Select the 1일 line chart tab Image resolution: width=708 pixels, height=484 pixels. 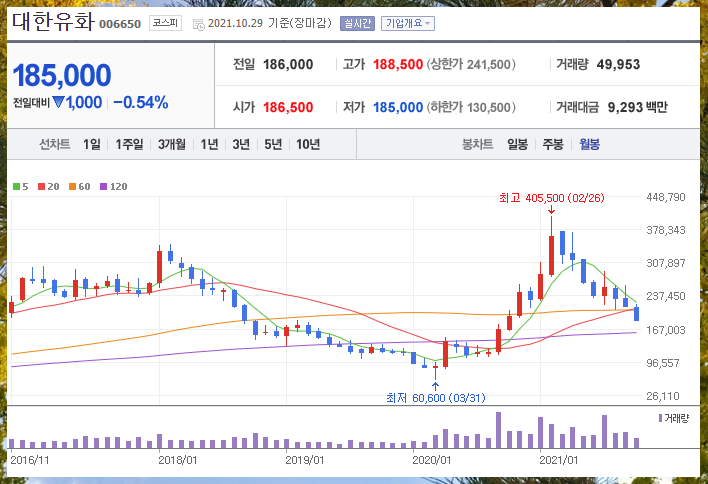point(92,144)
